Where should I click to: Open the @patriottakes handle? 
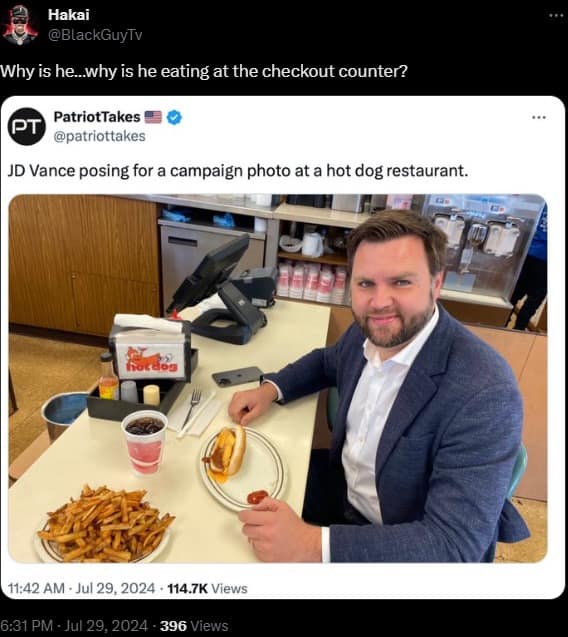pyautogui.click(x=99, y=136)
